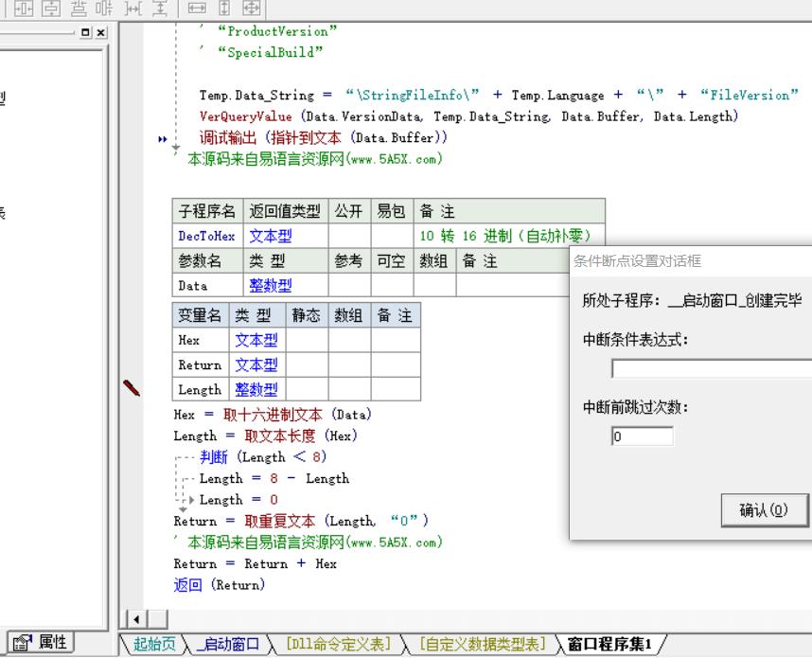Click the equal vertical spacing toolbar icon
The image size is (812, 658).
[x=160, y=8]
